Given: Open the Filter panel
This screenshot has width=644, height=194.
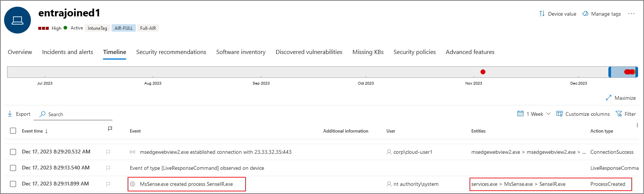Looking at the screenshot, I should [626, 114].
